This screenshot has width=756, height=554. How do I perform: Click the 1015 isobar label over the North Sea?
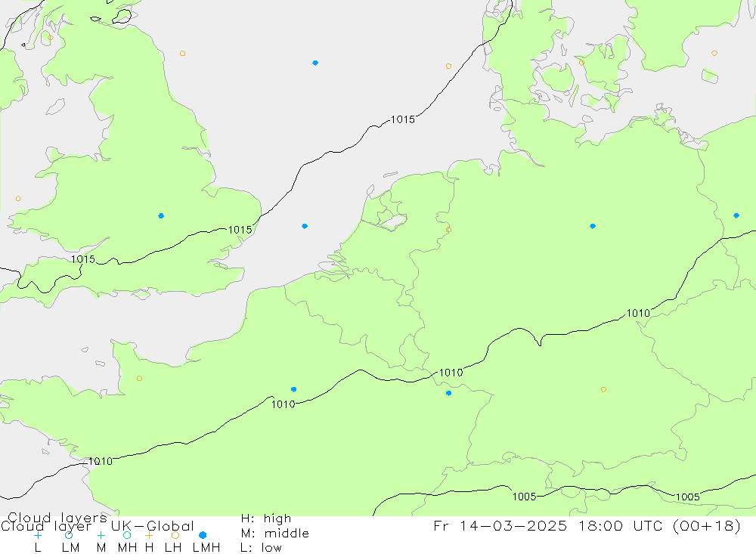(403, 119)
